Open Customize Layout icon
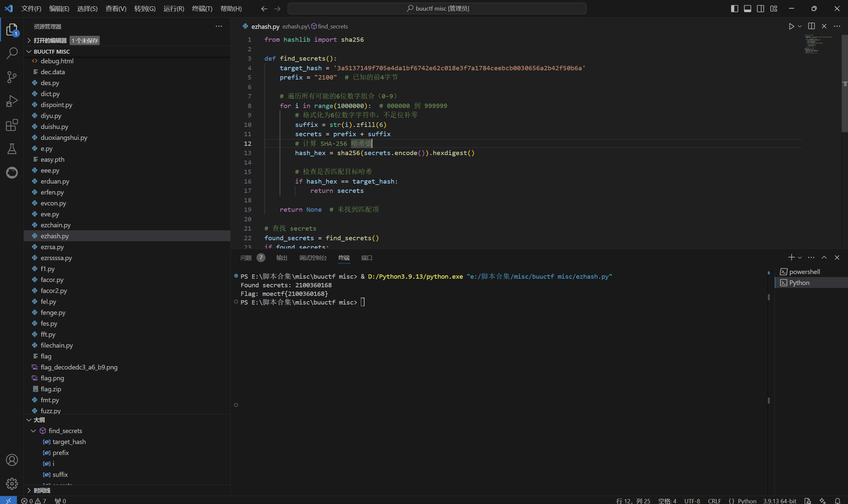The height and width of the screenshot is (504, 848). tap(774, 9)
